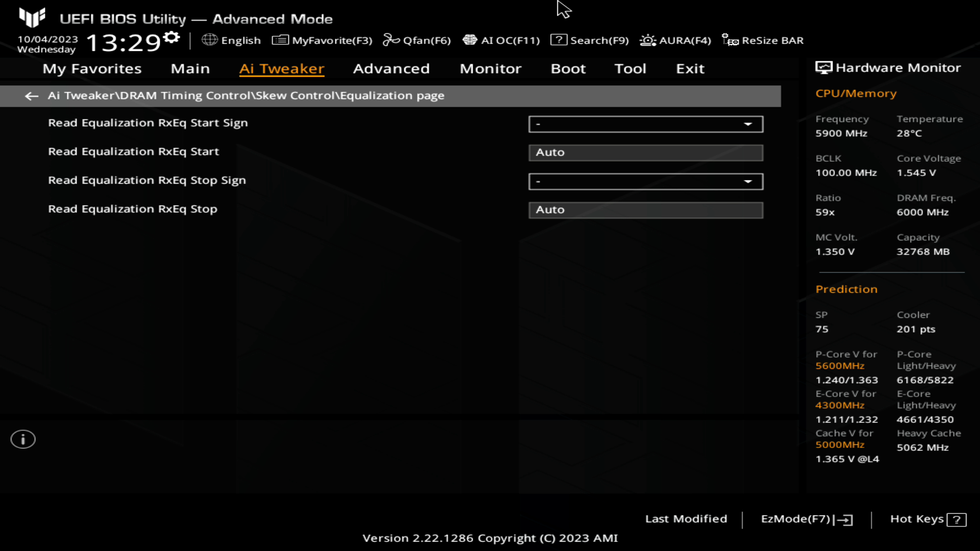This screenshot has width=980, height=551.
Task: Click the 1.365 V @L4 value
Action: pos(847,459)
